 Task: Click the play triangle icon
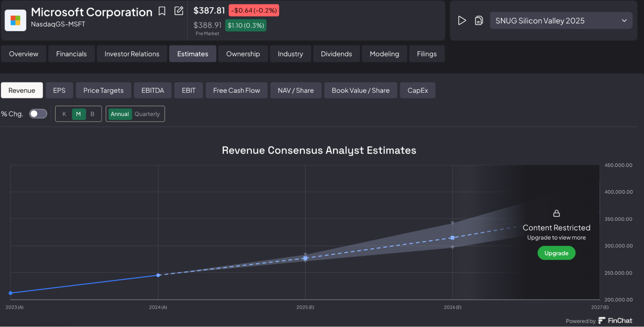pos(462,21)
